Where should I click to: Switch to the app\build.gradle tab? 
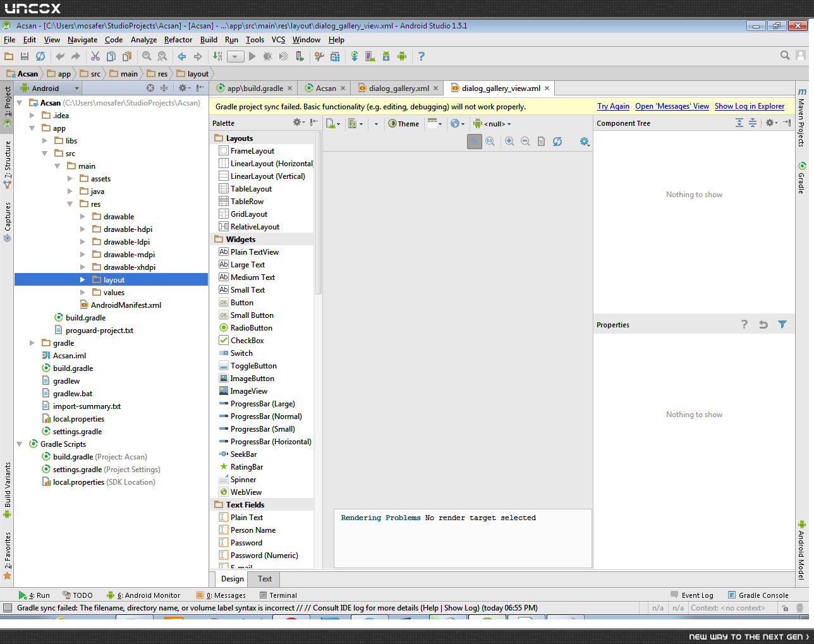[255, 88]
